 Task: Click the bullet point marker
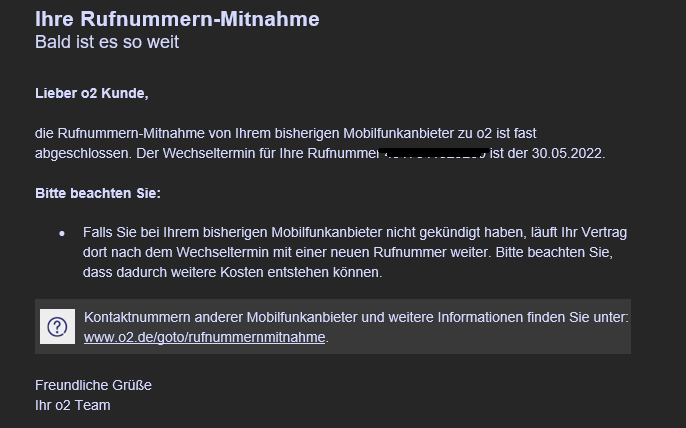click(x=62, y=234)
